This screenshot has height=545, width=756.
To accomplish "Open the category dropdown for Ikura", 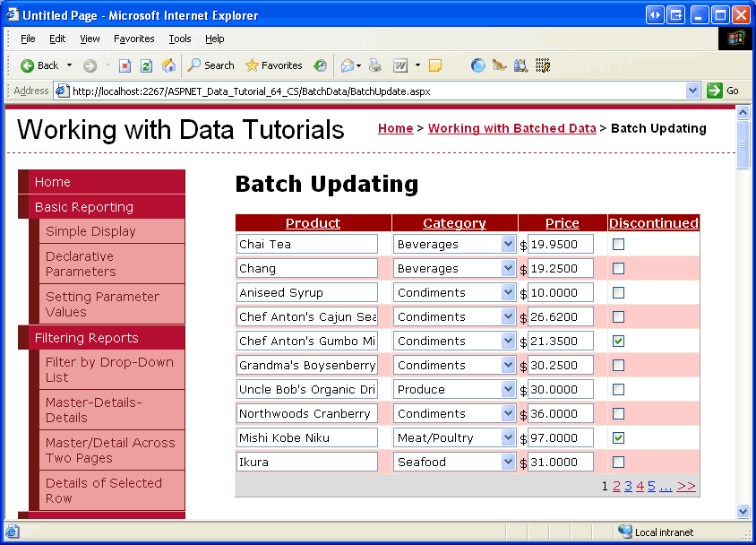I will click(x=508, y=462).
